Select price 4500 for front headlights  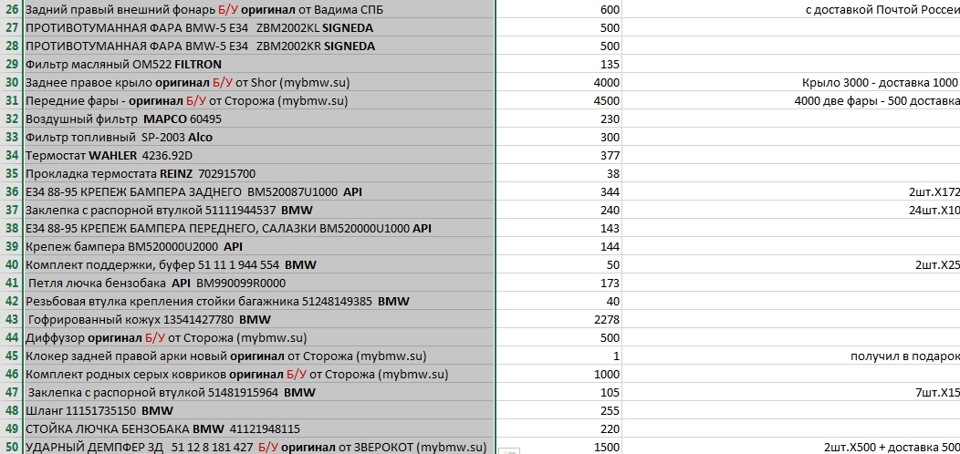(559, 101)
